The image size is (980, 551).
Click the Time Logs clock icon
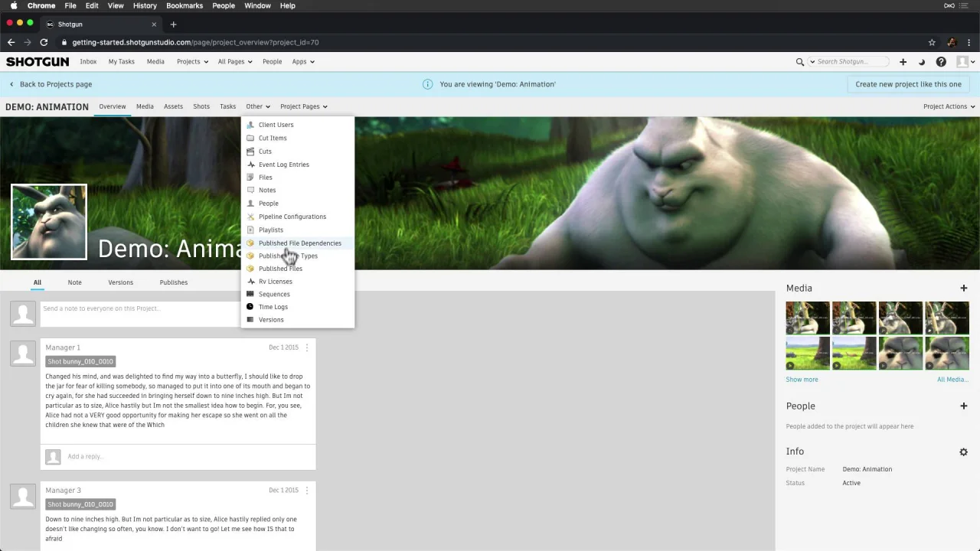click(x=250, y=307)
